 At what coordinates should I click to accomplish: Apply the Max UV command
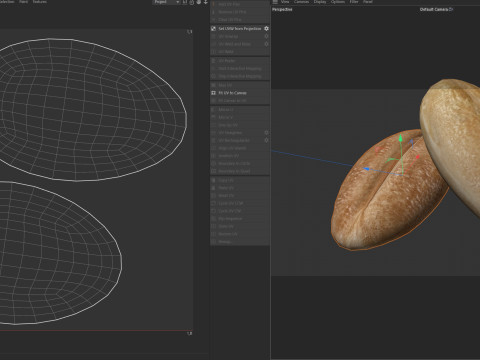(225, 85)
